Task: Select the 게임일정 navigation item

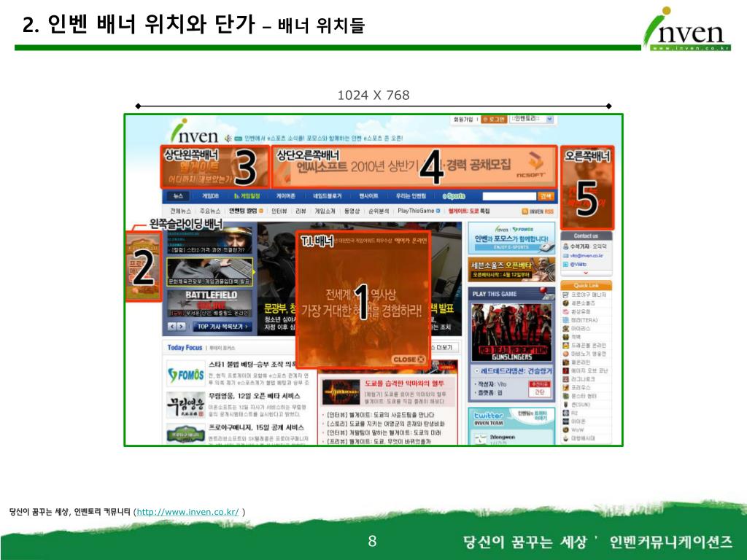Action: pyautogui.click(x=247, y=196)
